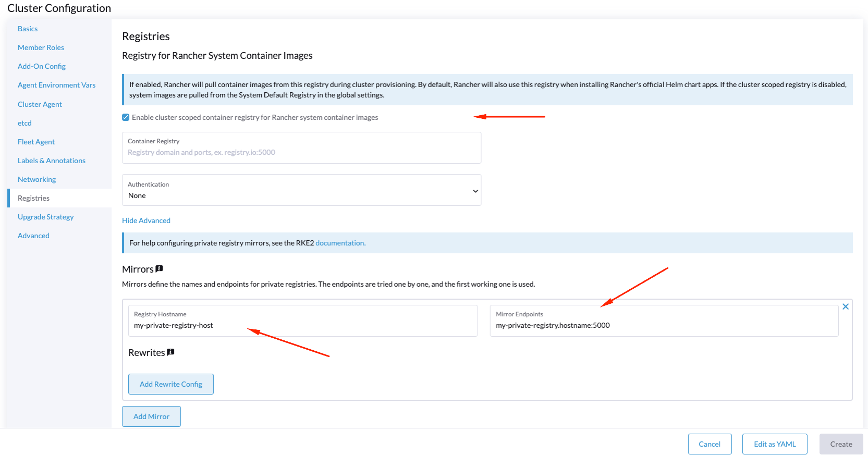Image resolution: width=868 pixels, height=455 pixels.
Task: Open the etcd tab
Action: 25,123
